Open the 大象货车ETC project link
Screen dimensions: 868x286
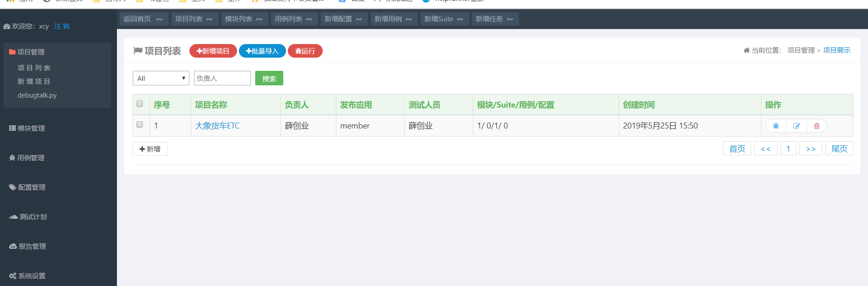[x=217, y=126]
